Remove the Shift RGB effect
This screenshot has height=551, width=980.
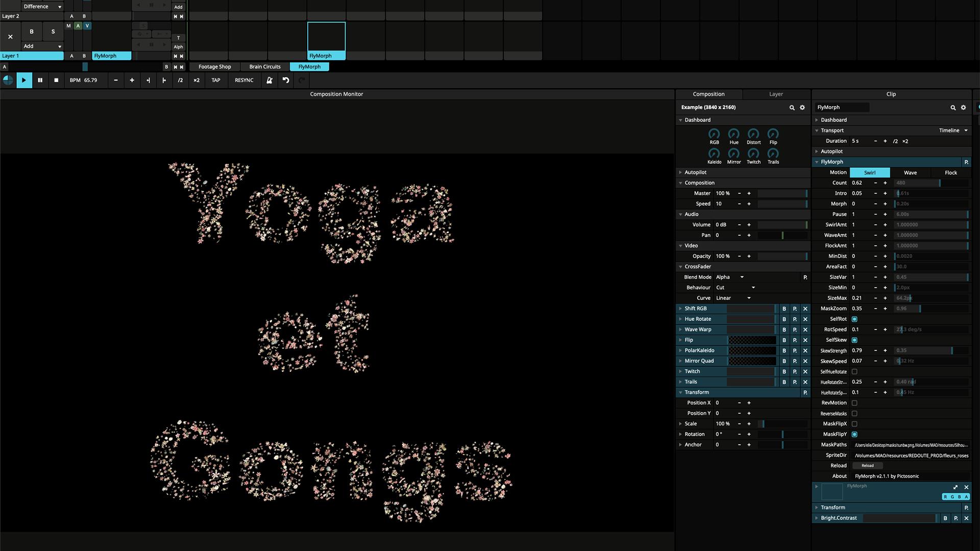tap(805, 309)
